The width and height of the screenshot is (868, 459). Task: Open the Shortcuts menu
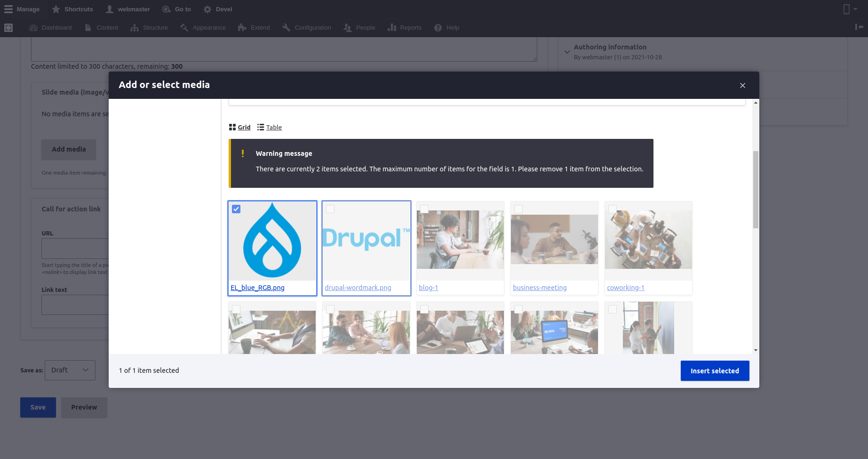click(x=72, y=9)
